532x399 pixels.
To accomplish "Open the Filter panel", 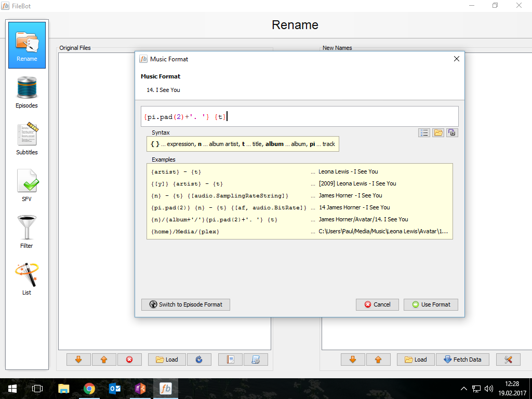I will [x=27, y=232].
